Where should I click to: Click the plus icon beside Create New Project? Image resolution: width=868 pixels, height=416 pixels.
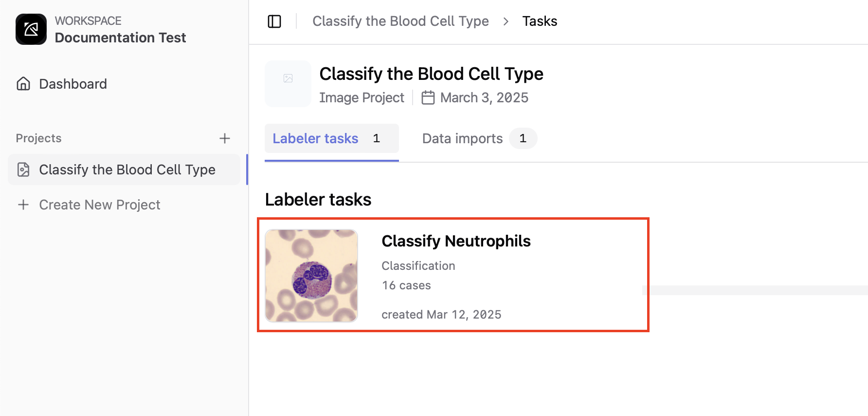[23, 205]
